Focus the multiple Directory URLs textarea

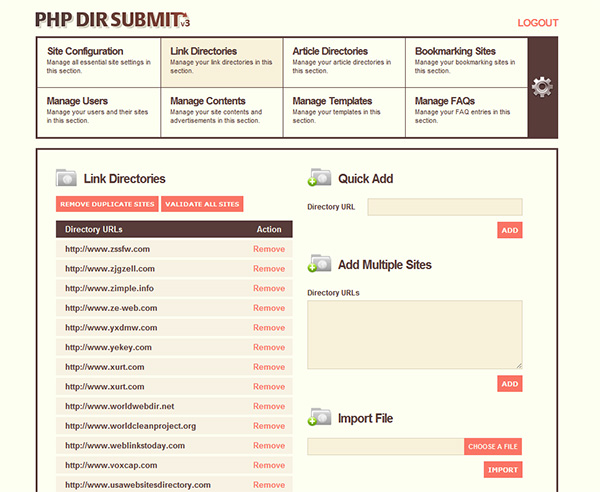pyautogui.click(x=414, y=335)
